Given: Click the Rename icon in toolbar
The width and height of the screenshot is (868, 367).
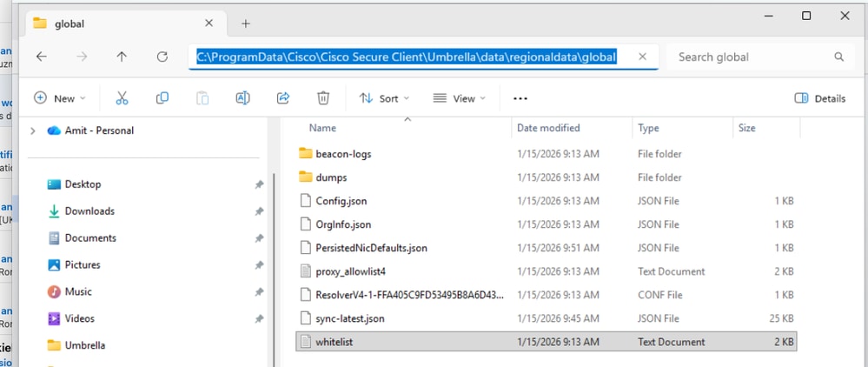Looking at the screenshot, I should pyautogui.click(x=242, y=98).
